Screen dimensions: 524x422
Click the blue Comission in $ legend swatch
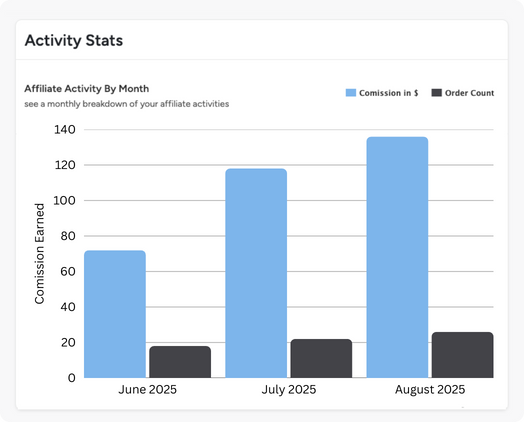point(351,93)
